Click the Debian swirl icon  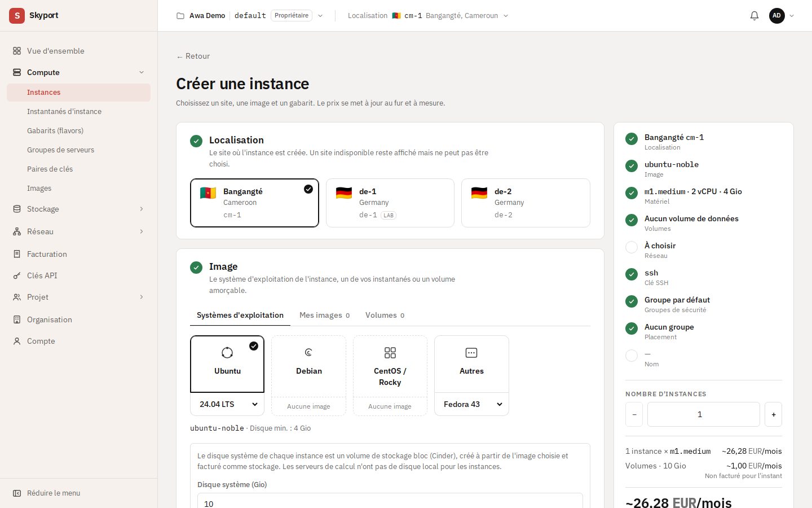[x=308, y=353]
